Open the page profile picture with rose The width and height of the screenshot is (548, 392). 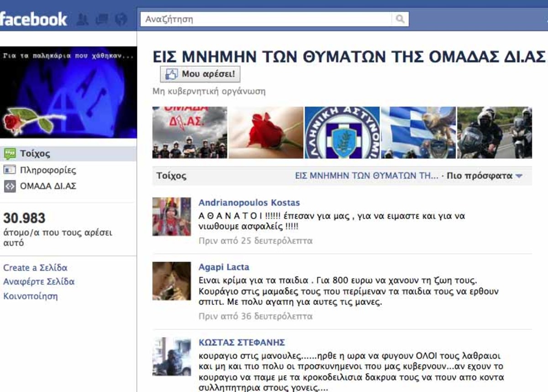tap(68, 92)
